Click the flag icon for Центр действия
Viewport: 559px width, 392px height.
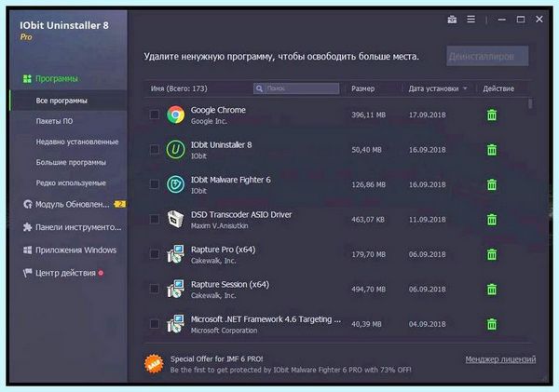27,273
